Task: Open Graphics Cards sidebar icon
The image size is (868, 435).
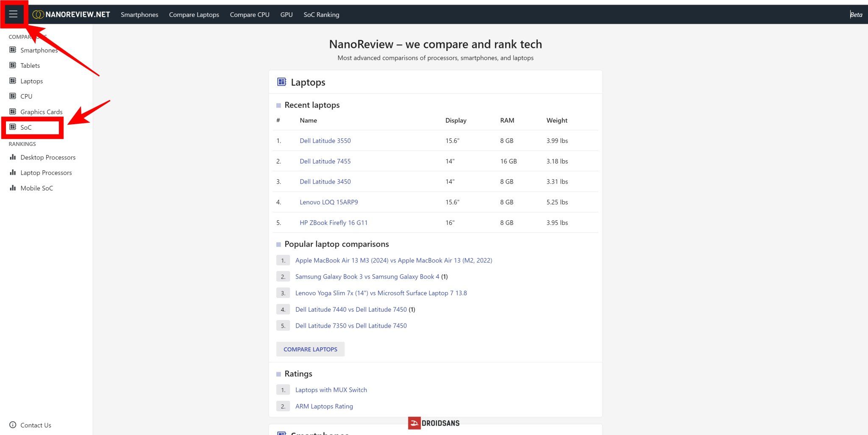Action: (x=13, y=112)
